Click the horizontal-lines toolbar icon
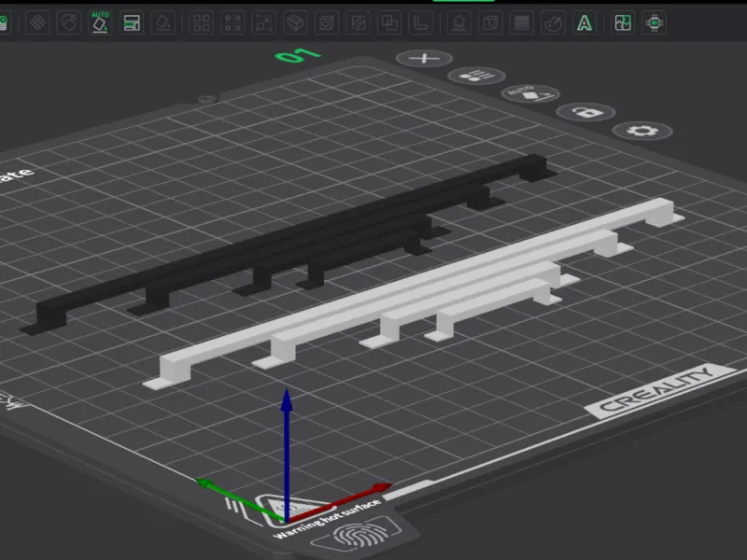This screenshot has height=560, width=747. [x=522, y=22]
